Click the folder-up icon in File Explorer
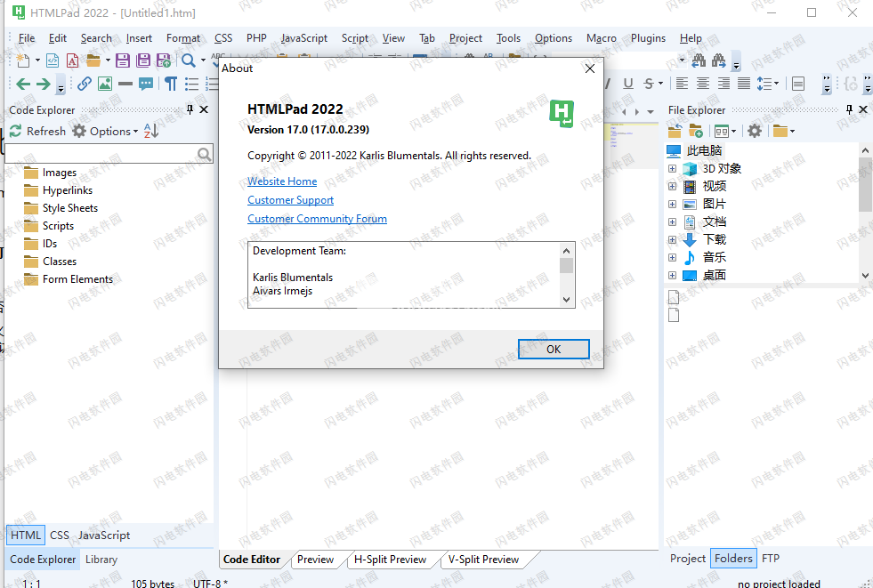This screenshot has height=588, width=873. 675,131
